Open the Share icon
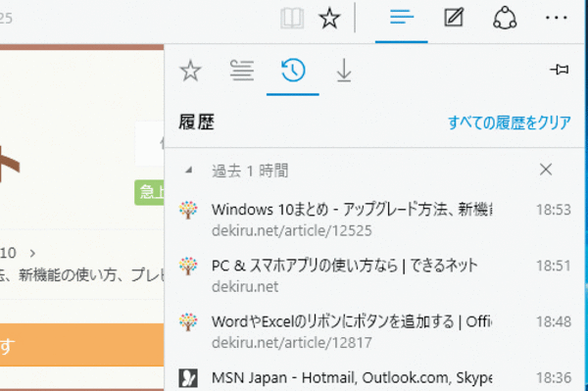The height and width of the screenshot is (391, 588). (505, 18)
